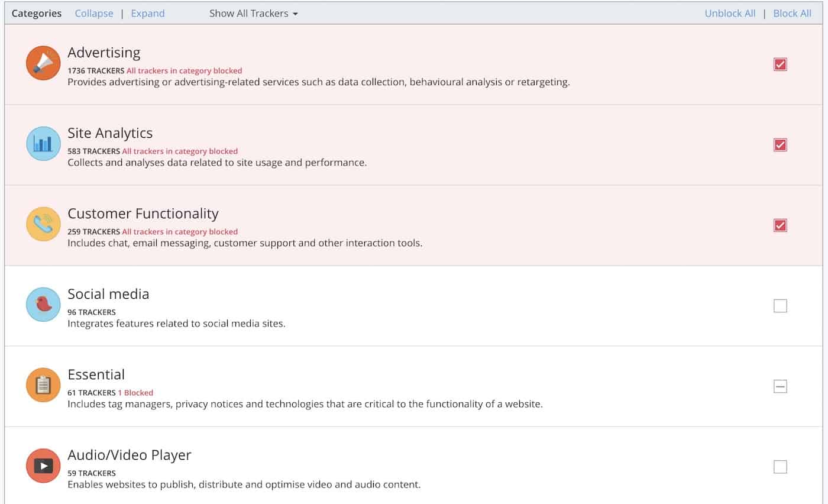
Task: Expand the Advertising category title
Action: pos(104,53)
